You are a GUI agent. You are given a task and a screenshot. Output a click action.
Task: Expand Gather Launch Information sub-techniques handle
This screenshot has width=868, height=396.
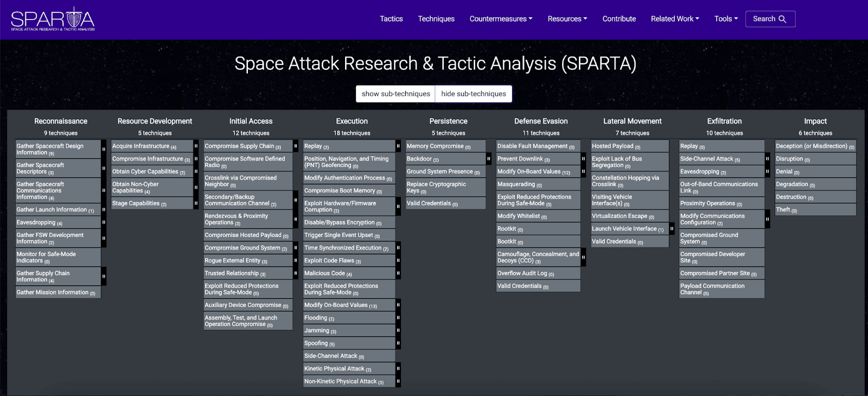[104, 209]
